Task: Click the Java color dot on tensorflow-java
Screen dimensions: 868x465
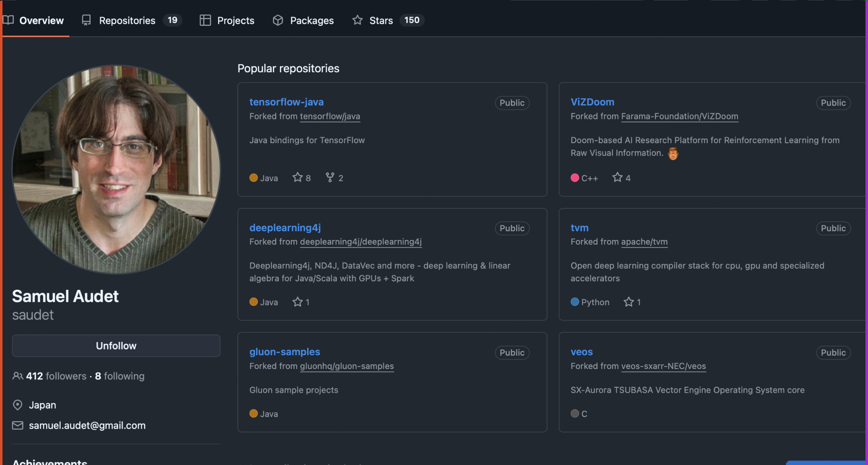Action: (x=253, y=177)
